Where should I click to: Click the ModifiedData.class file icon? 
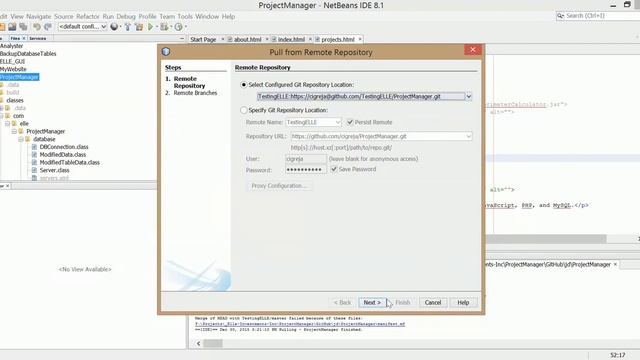(34, 155)
